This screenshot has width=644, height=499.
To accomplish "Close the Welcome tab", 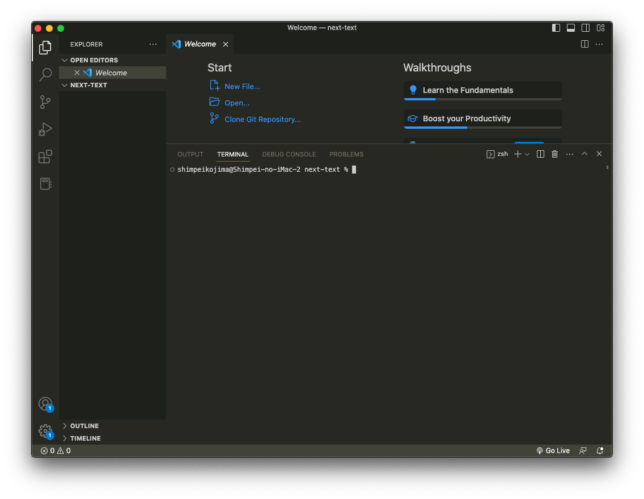I will pyautogui.click(x=225, y=44).
